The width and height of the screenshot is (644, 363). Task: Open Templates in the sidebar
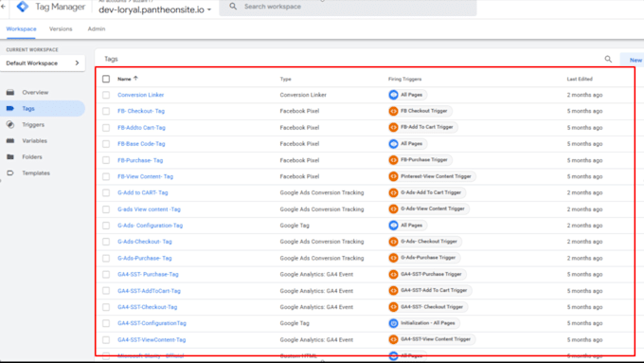(x=36, y=173)
